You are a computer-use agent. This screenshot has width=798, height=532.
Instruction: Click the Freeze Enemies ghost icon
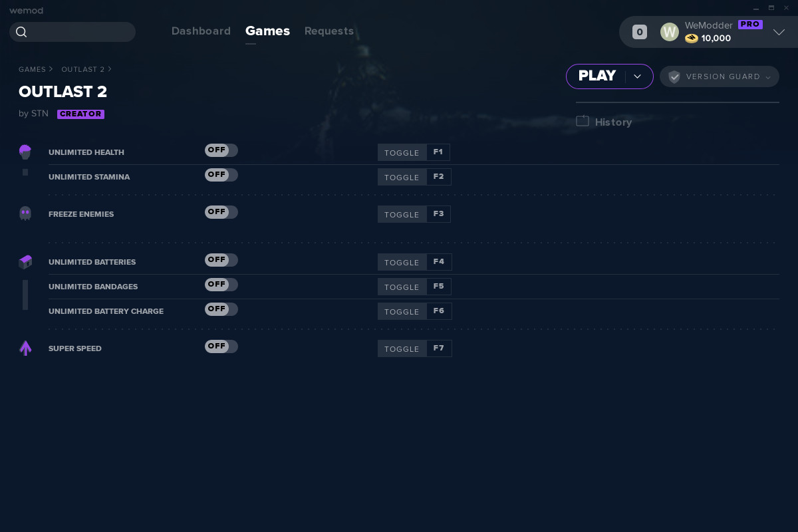click(25, 213)
